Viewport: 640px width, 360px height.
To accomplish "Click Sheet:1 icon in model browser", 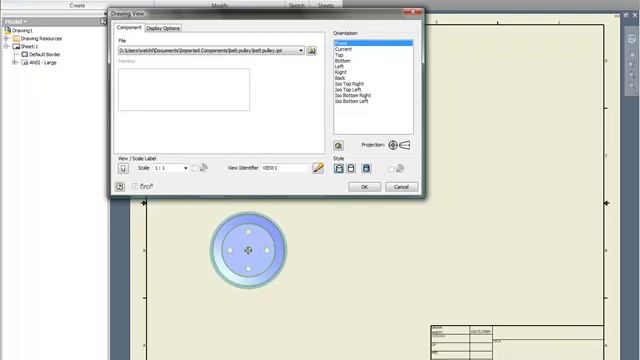I will coord(16,47).
